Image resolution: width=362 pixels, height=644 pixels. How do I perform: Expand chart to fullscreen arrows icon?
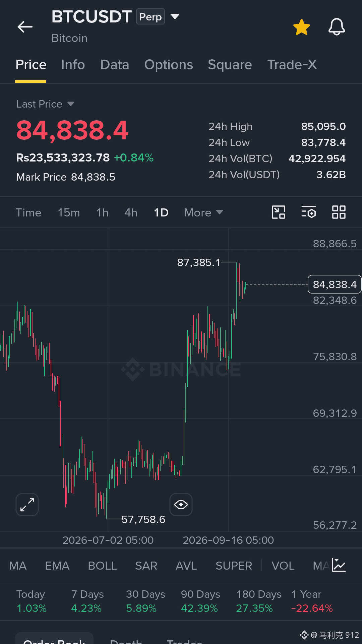click(x=27, y=505)
